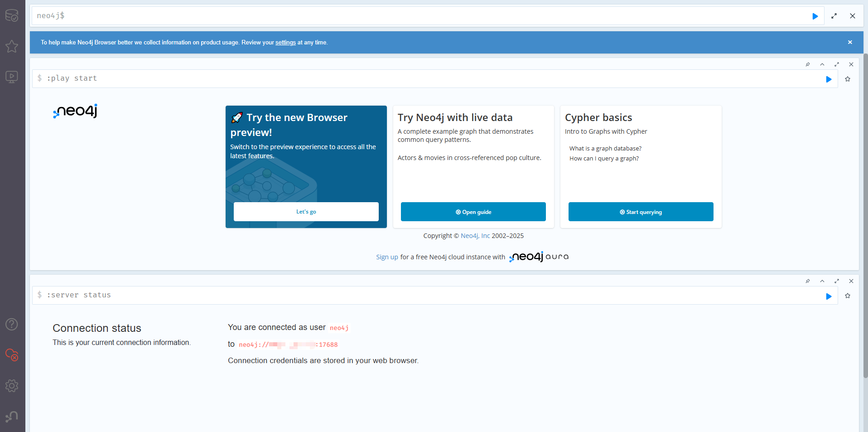The width and height of the screenshot is (868, 432).
Task: Open the Favorites star sidebar icon
Action: click(x=12, y=46)
